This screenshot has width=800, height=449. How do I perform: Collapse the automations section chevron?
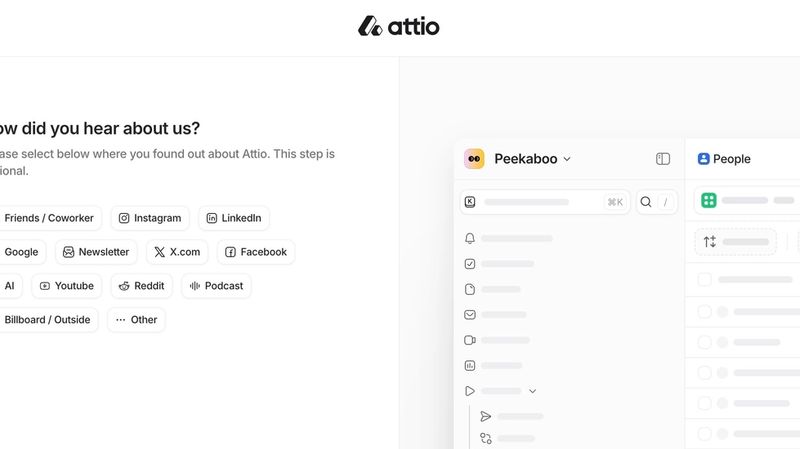pyautogui.click(x=533, y=391)
